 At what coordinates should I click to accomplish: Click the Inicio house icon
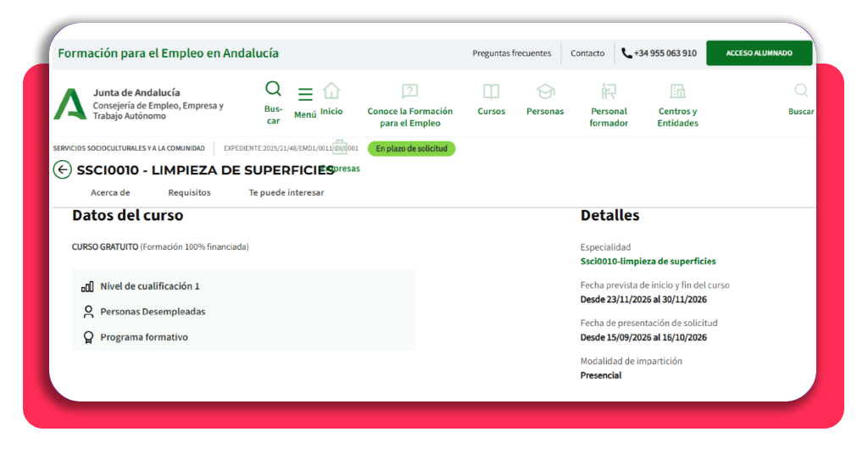tap(331, 91)
